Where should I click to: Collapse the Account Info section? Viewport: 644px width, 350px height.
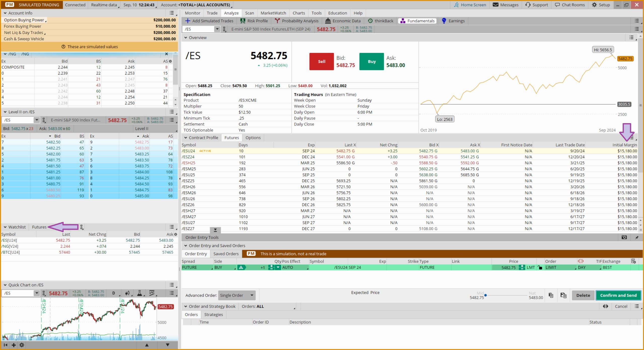5,13
